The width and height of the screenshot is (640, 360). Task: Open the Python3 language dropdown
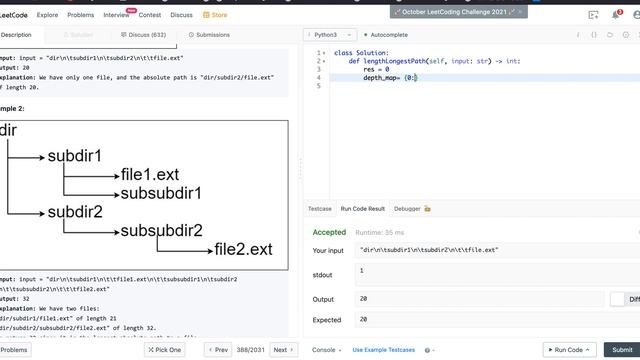click(x=330, y=35)
